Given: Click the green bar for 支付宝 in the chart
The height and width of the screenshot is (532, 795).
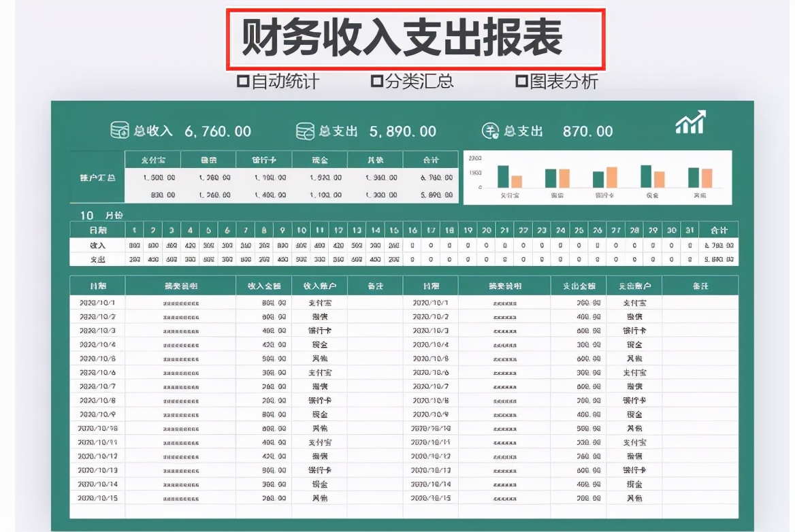Looking at the screenshot, I should (504, 176).
